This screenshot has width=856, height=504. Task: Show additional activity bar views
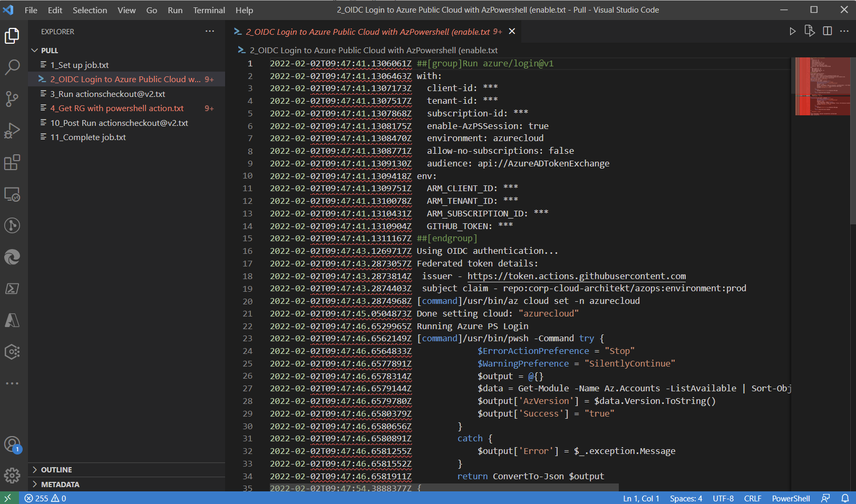point(12,383)
